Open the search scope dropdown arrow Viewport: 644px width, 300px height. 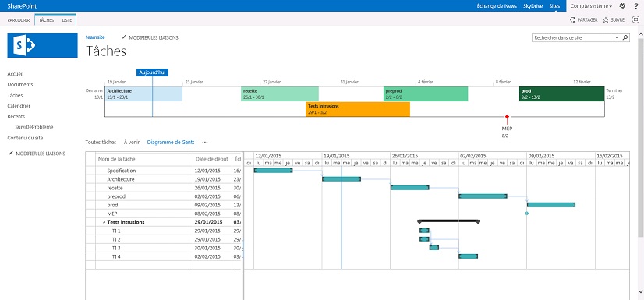point(617,37)
